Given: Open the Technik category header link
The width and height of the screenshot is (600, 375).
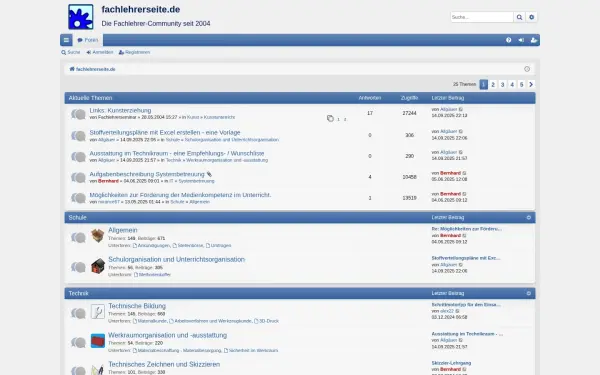Looking at the screenshot, I should tap(79, 293).
